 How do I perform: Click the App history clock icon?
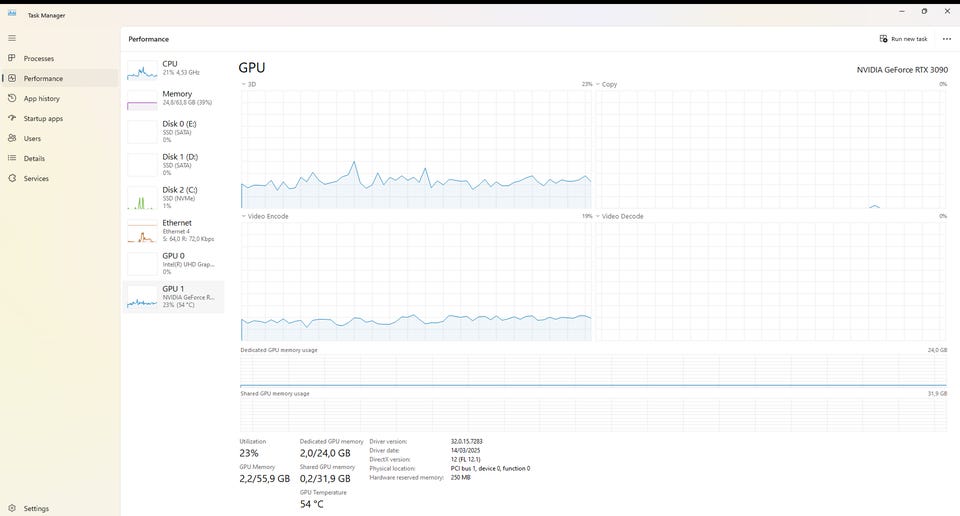tap(12, 99)
